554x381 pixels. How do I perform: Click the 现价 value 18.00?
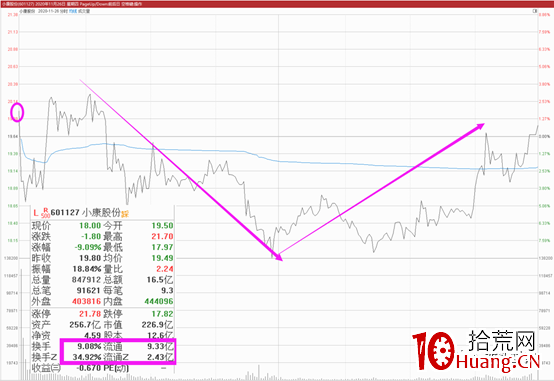pyautogui.click(x=90, y=225)
